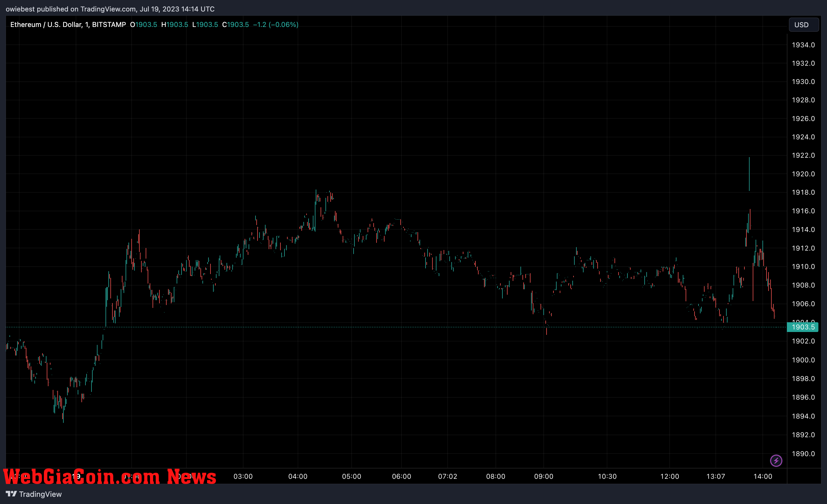Click the 1922.0 price axis label
Viewport: 827px width, 504px height.
pos(803,155)
